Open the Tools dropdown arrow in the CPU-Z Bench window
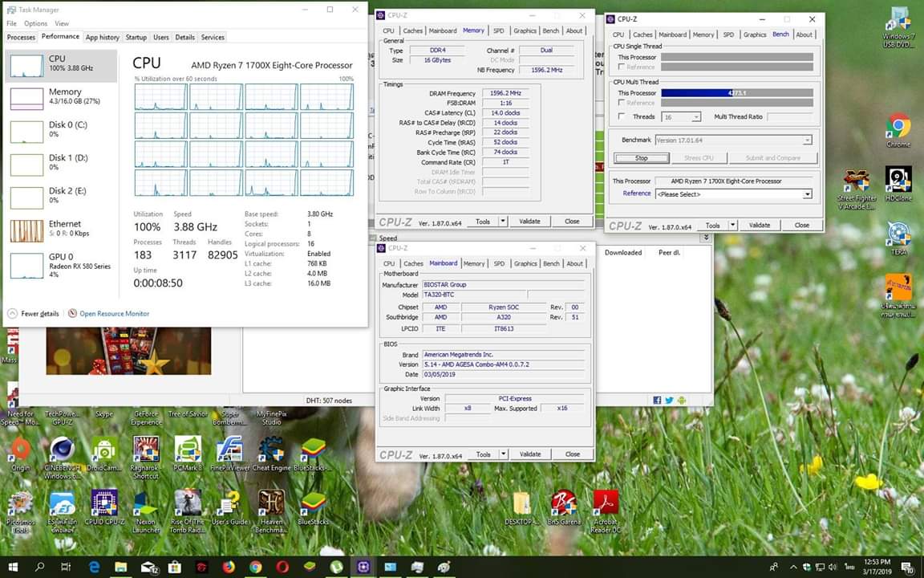The image size is (924, 578). [732, 226]
